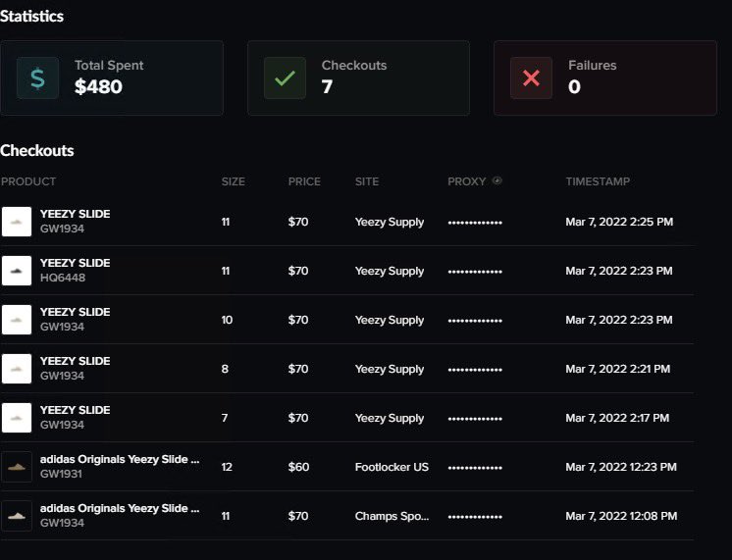
Task: Sort by PRICE column header
Action: coord(304,181)
